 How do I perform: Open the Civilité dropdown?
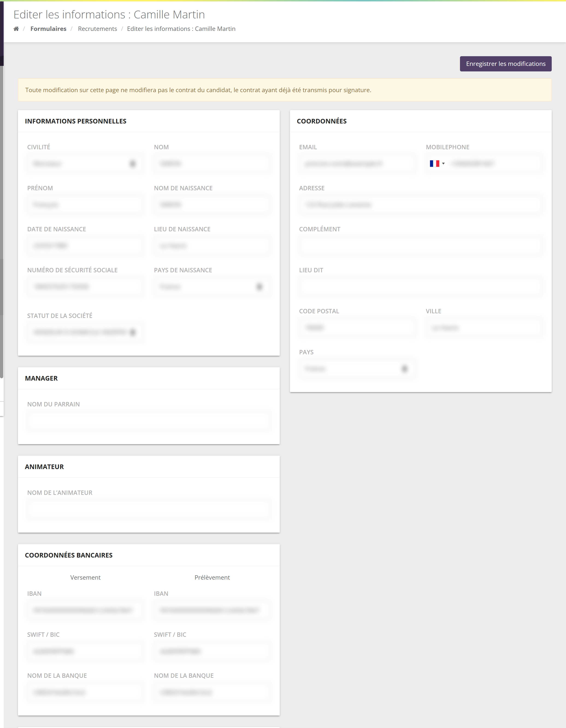point(85,164)
